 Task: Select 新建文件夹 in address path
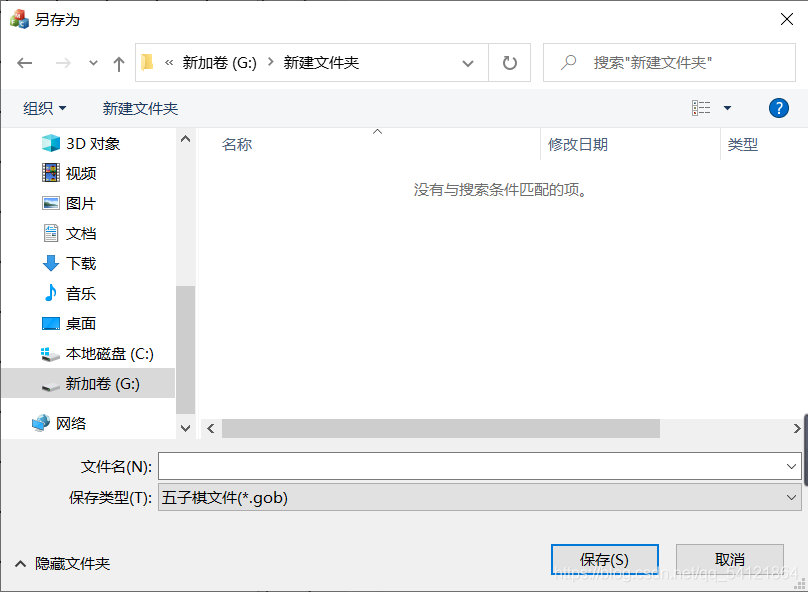[x=321, y=63]
